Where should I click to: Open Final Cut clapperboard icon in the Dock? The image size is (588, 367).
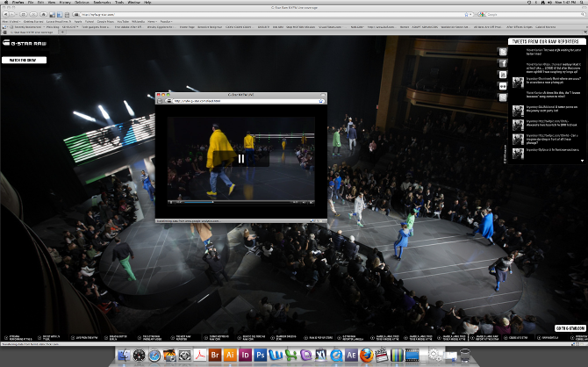tap(382, 355)
